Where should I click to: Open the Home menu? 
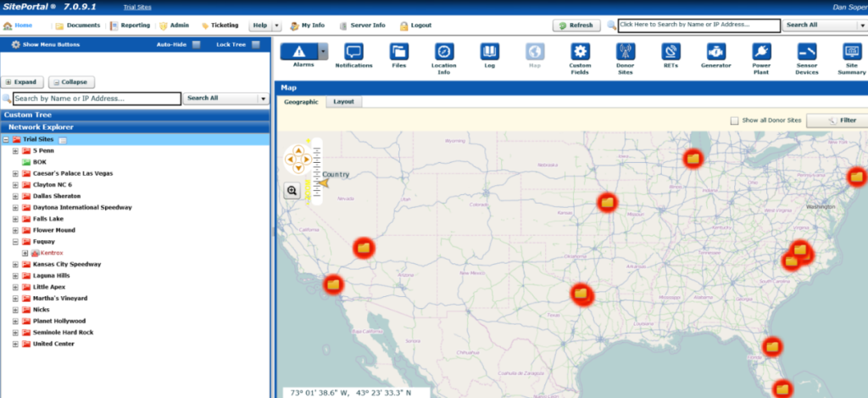click(18, 25)
